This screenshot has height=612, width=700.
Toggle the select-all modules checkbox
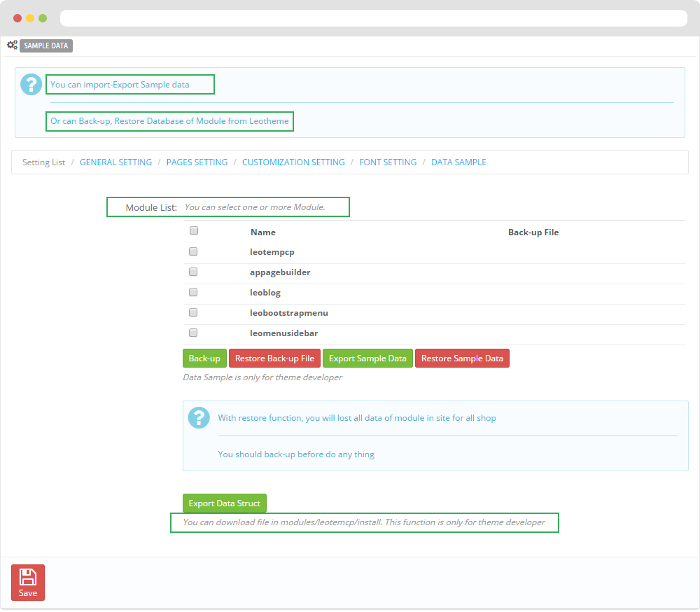(x=194, y=230)
